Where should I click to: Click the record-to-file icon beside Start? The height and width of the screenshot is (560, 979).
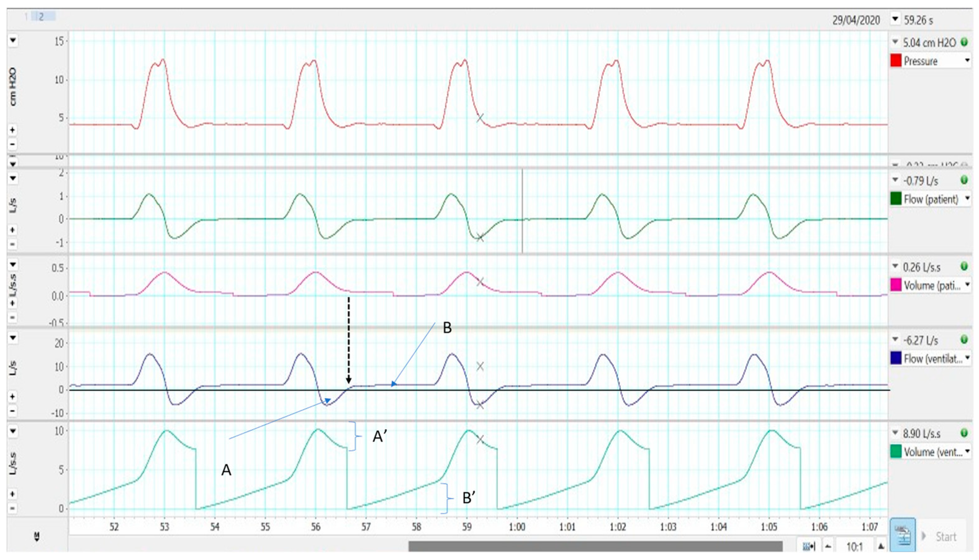tap(902, 535)
